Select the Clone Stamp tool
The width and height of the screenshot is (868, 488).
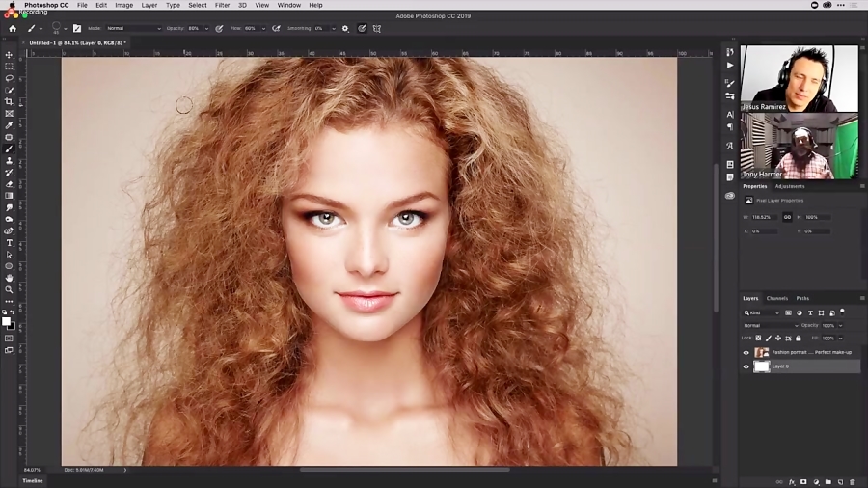click(10, 160)
